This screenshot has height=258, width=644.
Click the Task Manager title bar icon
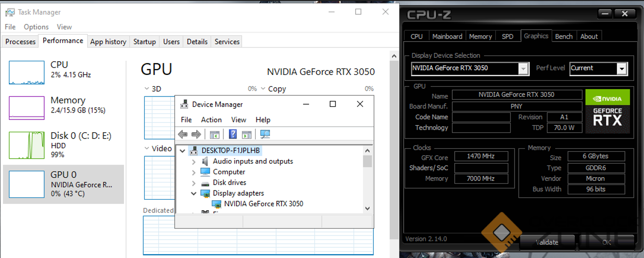(x=9, y=12)
